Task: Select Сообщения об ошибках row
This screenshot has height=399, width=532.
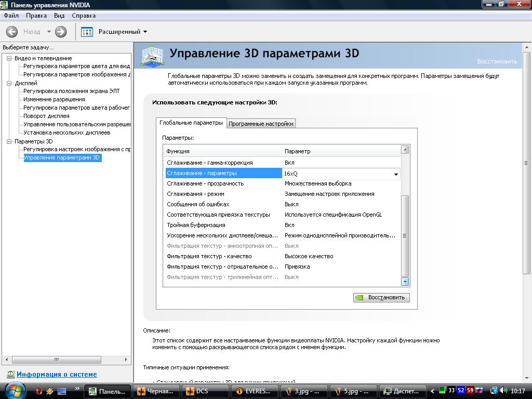Action: (283, 204)
